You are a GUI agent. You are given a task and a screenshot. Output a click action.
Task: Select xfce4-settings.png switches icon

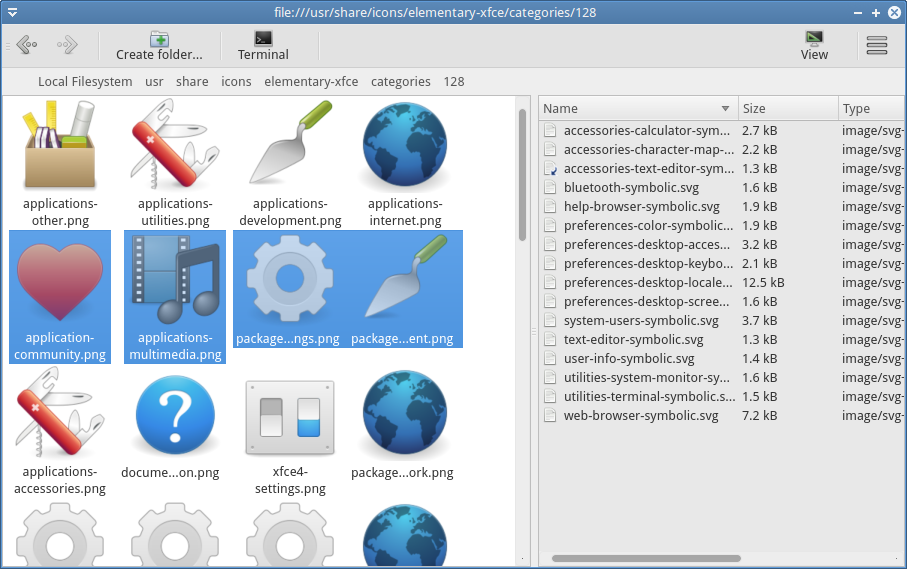pos(290,417)
